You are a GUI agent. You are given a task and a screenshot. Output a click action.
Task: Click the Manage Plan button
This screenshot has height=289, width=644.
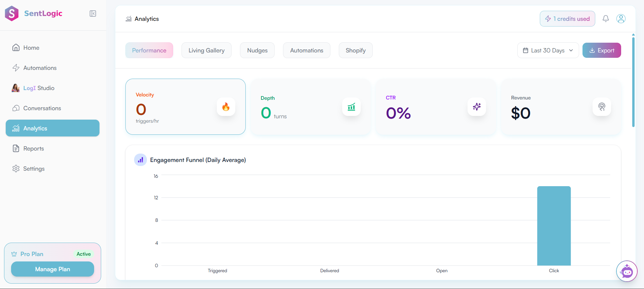point(52,269)
